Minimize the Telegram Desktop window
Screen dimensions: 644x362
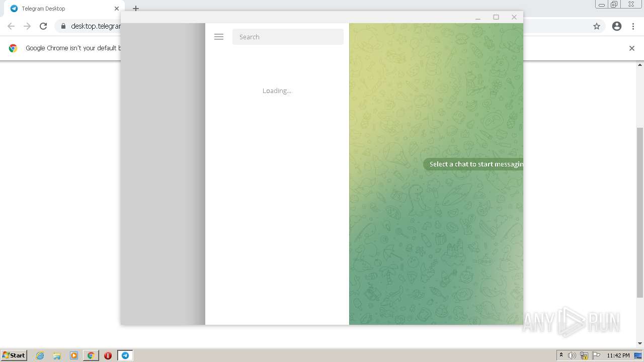478,17
